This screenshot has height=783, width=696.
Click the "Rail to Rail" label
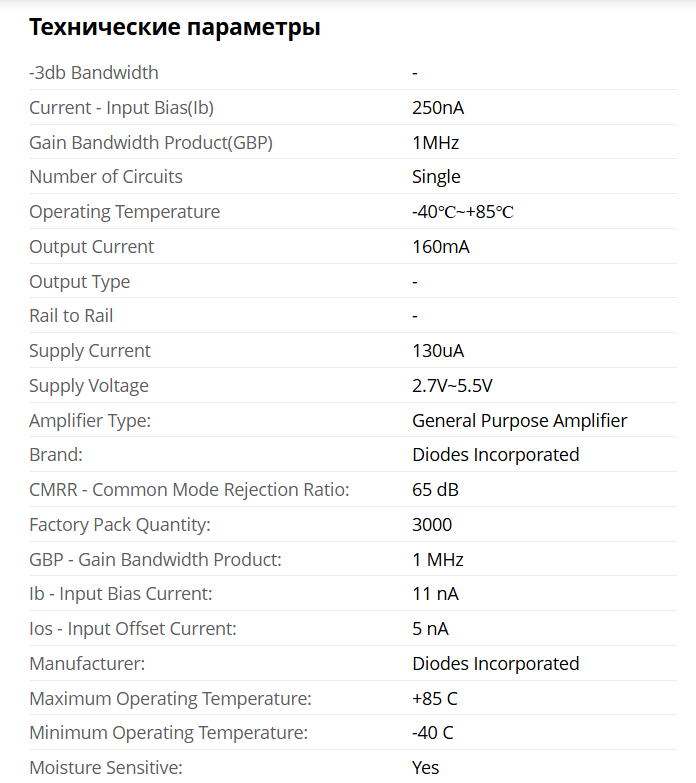point(71,316)
